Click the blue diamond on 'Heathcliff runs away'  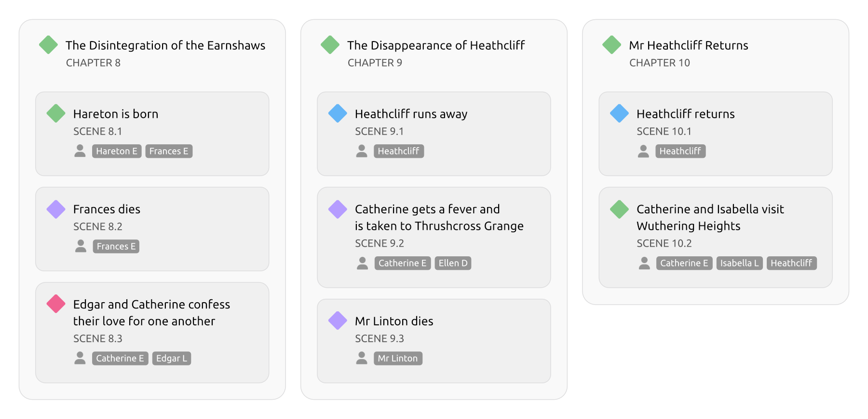point(338,113)
